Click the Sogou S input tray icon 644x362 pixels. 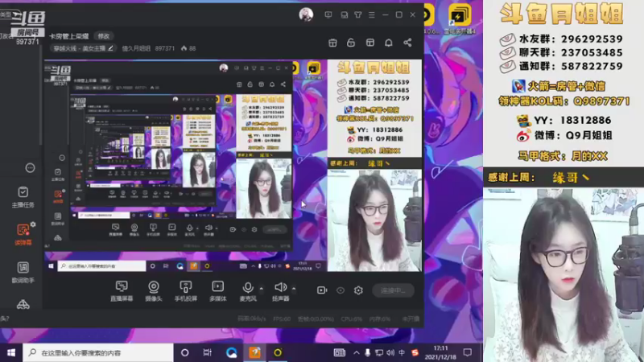click(x=415, y=352)
